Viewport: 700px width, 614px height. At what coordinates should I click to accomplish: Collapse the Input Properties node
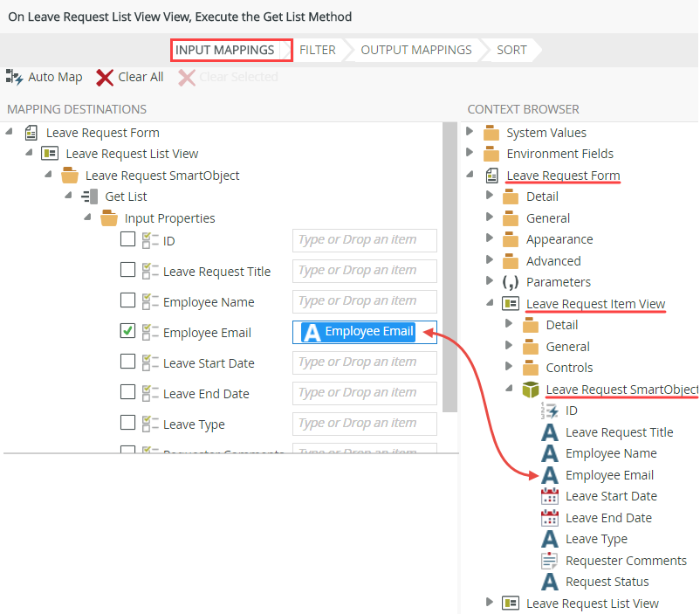tap(87, 217)
